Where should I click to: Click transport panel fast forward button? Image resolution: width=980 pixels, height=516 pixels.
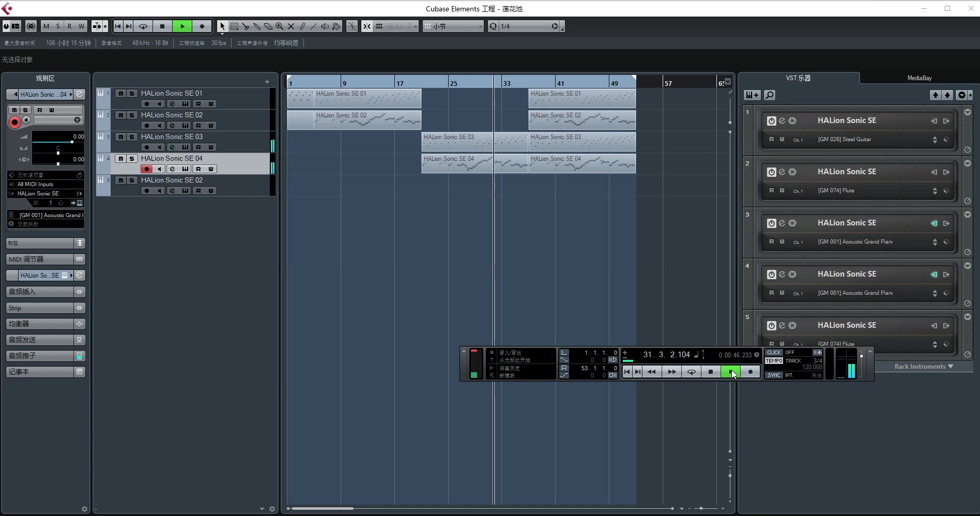671,372
